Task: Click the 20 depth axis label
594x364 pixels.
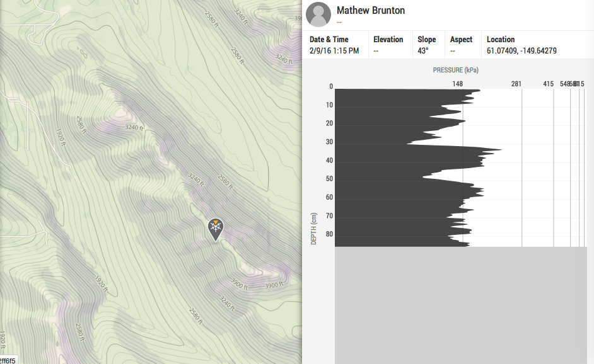Action: coord(330,123)
